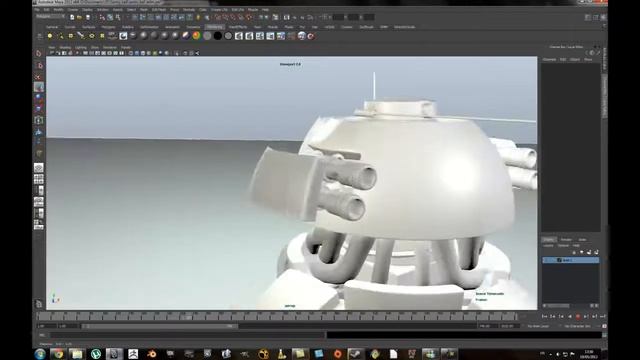This screenshot has height=360, width=640.
Task: Open the No Anim Layer dropdown
Action: (x=538, y=326)
